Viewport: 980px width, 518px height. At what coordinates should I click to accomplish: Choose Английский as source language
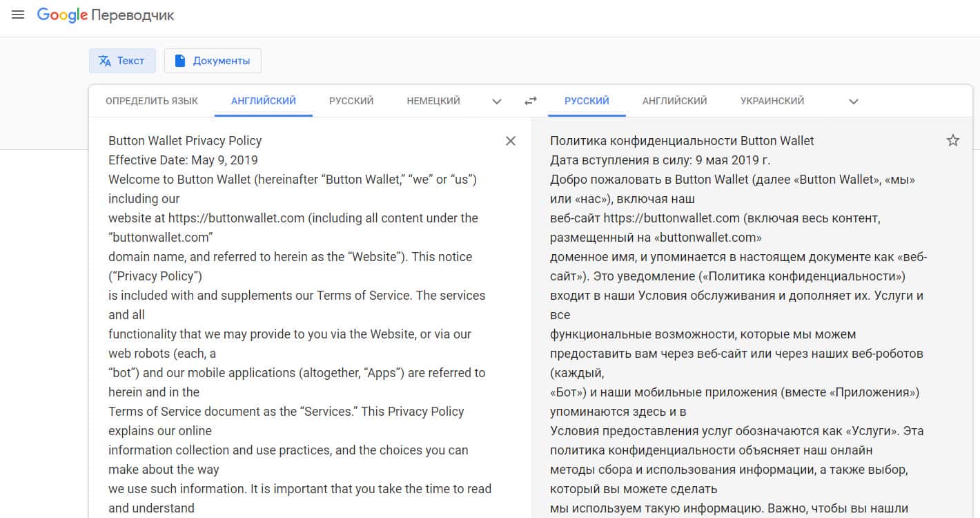click(263, 101)
